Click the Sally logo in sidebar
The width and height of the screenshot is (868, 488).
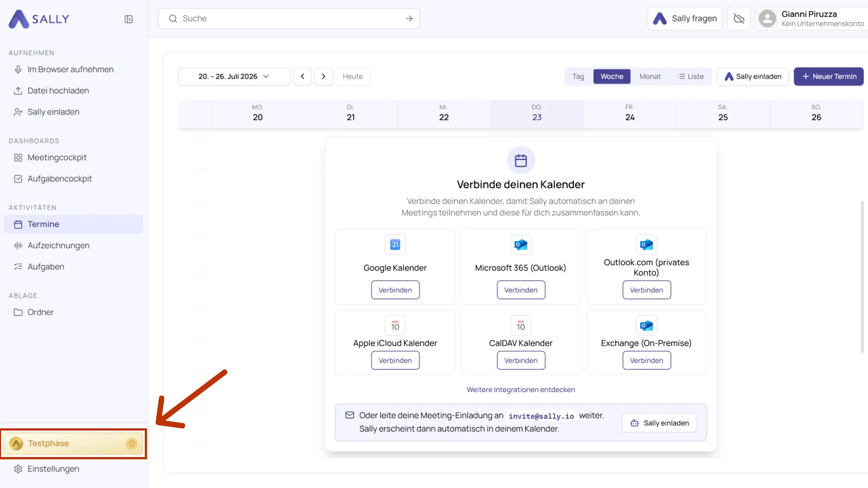39,19
